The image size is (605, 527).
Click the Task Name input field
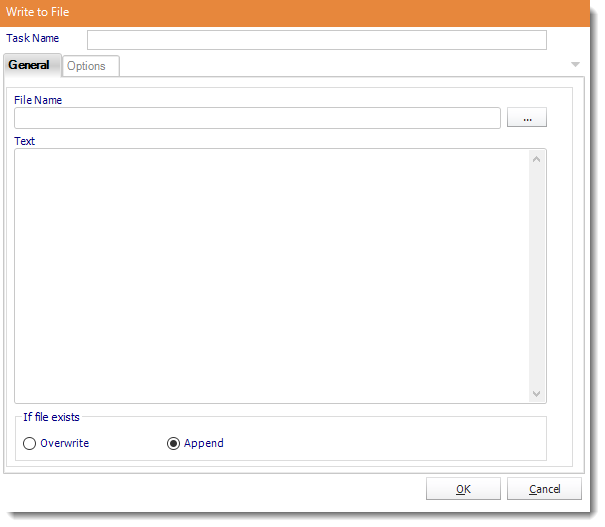coord(316,40)
